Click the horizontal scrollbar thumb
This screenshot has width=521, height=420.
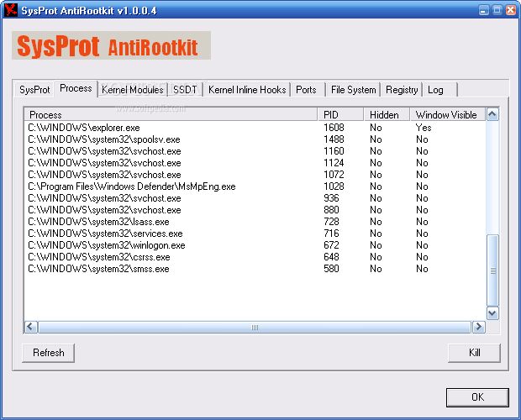(x=255, y=327)
